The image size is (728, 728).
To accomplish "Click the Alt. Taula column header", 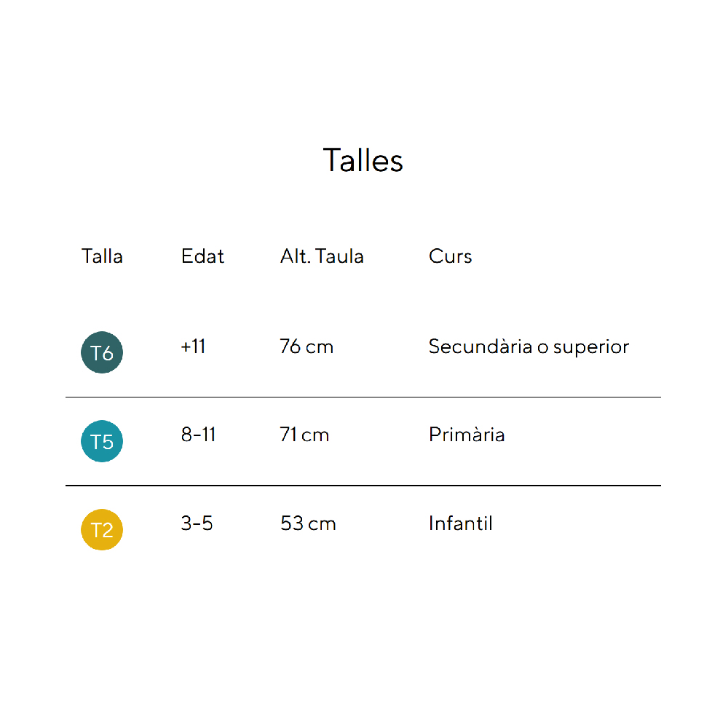I will tap(322, 256).
